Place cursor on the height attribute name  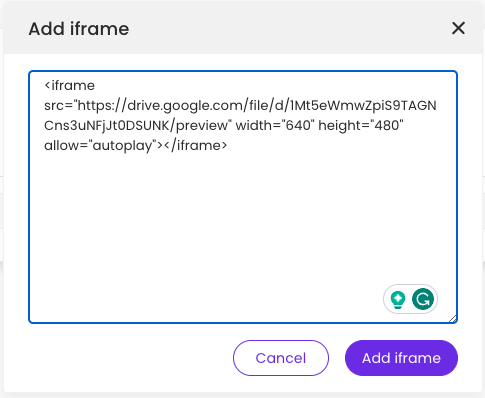pos(339,126)
